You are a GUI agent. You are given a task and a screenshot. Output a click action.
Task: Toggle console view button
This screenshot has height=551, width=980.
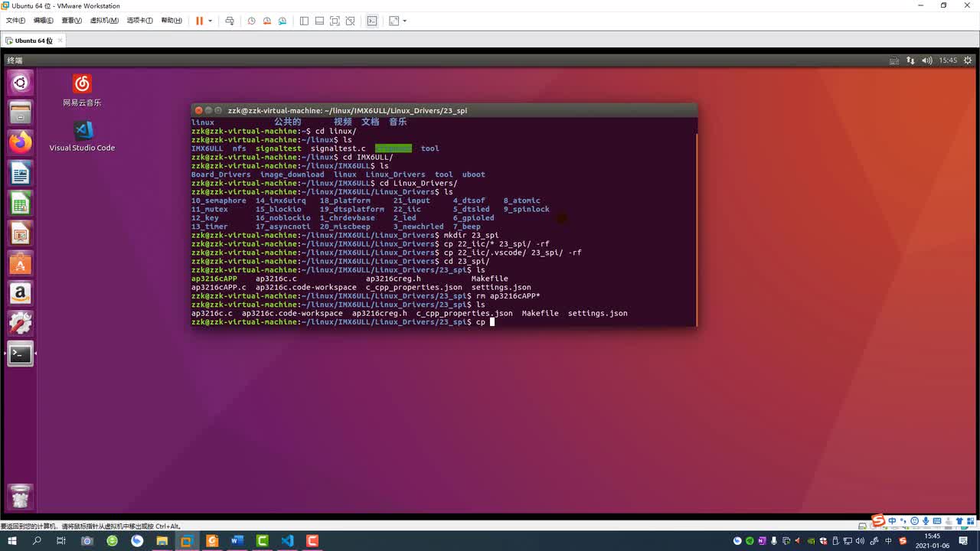click(x=372, y=21)
